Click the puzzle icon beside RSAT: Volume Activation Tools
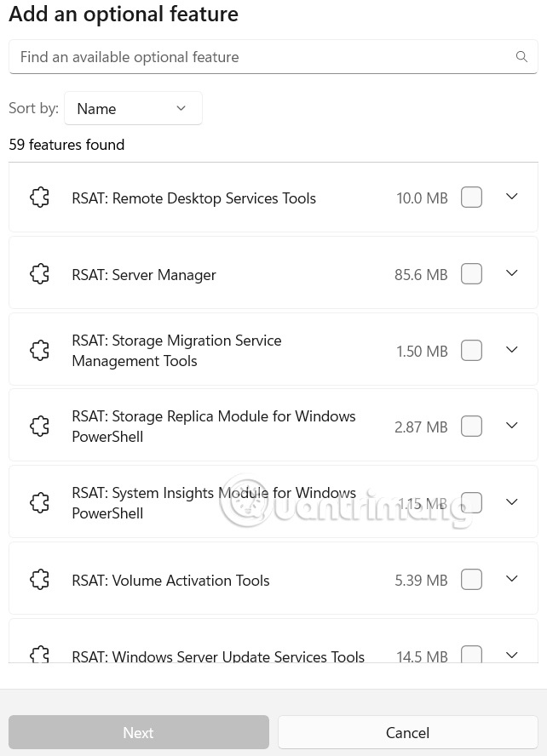The height and width of the screenshot is (756, 547). [39, 579]
